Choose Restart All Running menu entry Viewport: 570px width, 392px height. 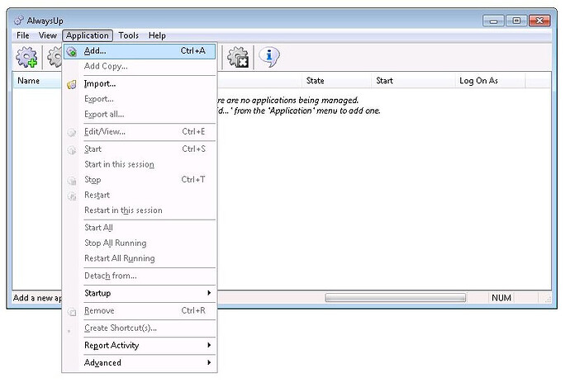click(x=140, y=258)
